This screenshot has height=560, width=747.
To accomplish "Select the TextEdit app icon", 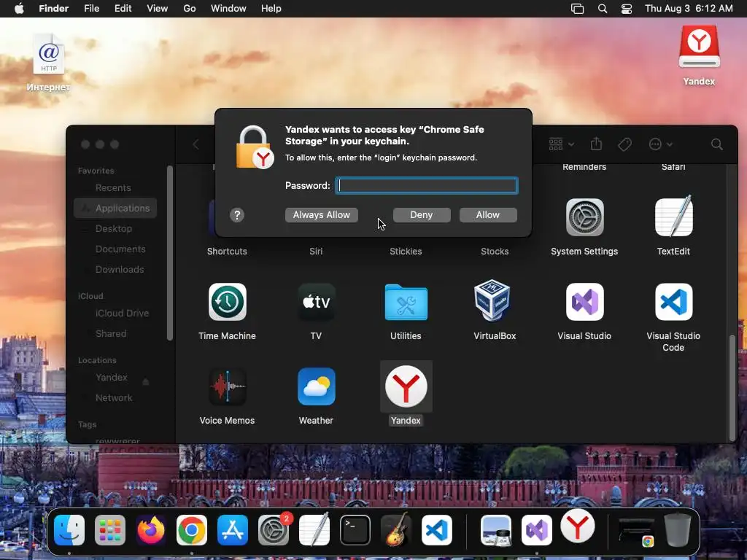I will (673, 217).
